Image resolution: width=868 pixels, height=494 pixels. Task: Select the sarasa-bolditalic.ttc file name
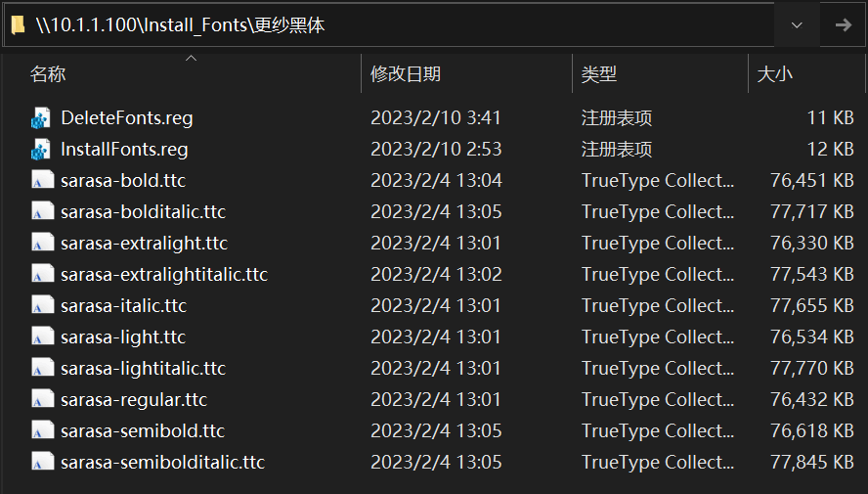click(x=143, y=212)
